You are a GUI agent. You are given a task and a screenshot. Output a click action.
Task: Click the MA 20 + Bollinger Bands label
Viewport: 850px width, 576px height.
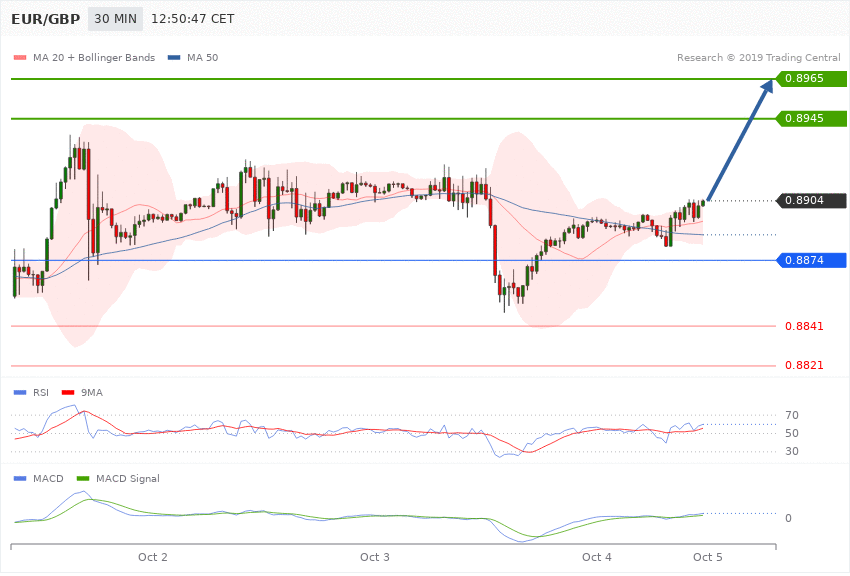click(94, 57)
